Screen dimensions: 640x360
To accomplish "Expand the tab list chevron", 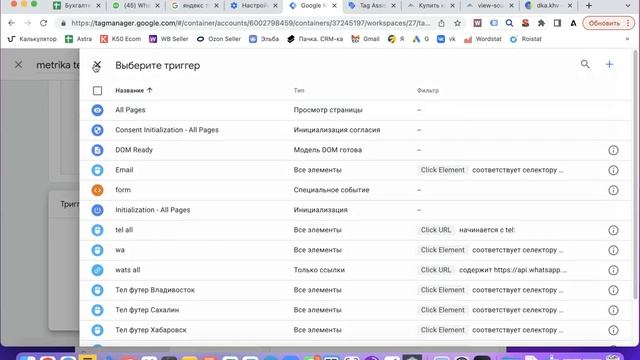I will point(628,6).
